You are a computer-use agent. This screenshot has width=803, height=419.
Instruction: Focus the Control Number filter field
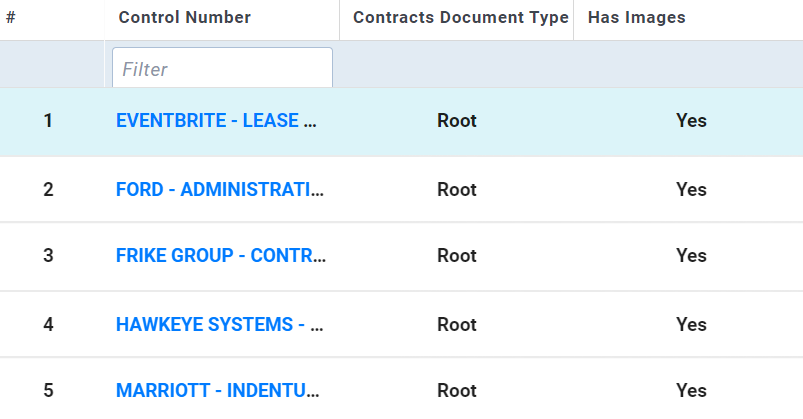[x=222, y=68]
